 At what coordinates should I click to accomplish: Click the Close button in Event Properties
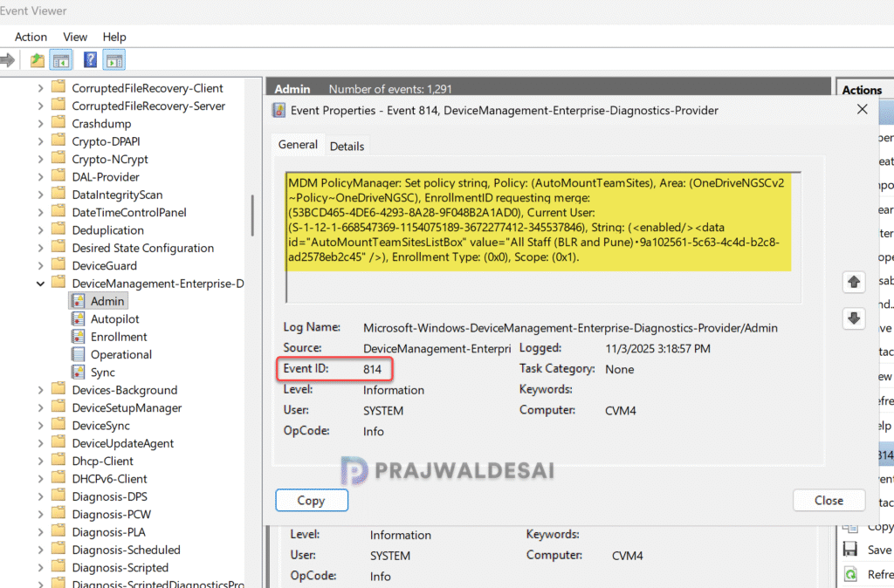point(829,500)
